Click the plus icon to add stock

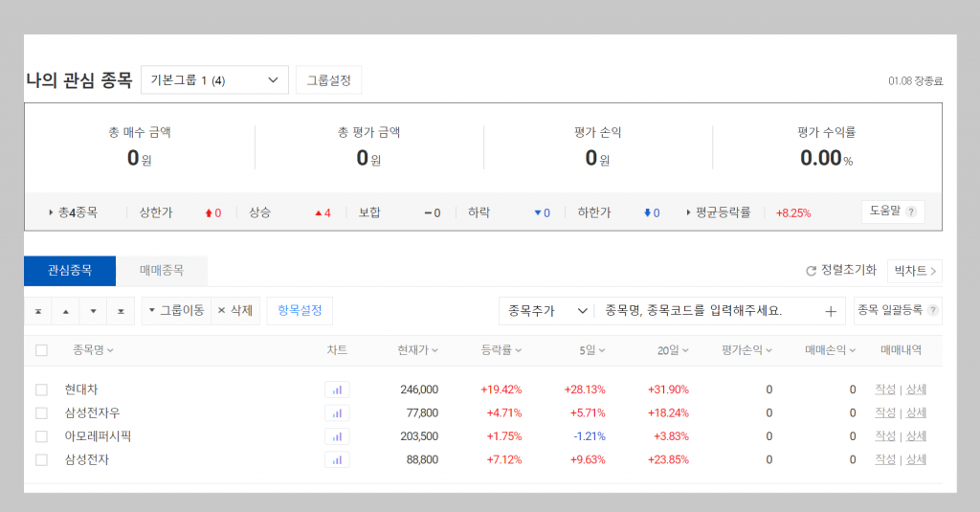click(x=830, y=311)
